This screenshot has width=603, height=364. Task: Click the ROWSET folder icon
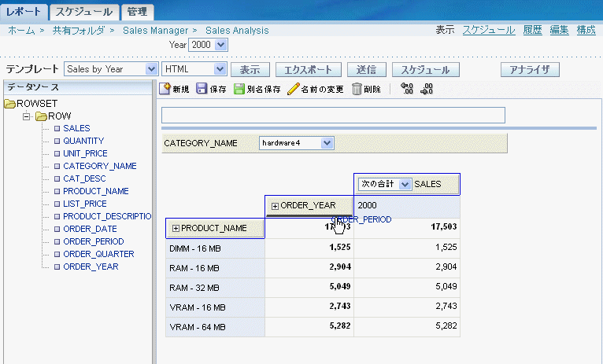coord(9,104)
